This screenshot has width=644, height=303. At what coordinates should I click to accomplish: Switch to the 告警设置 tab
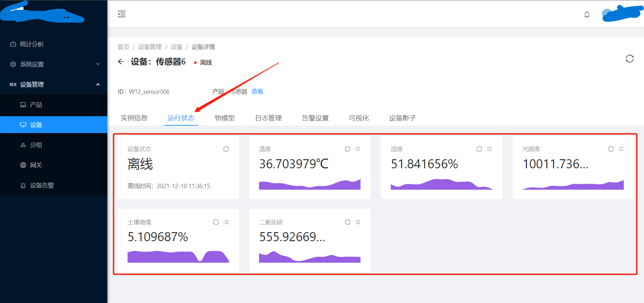[315, 118]
